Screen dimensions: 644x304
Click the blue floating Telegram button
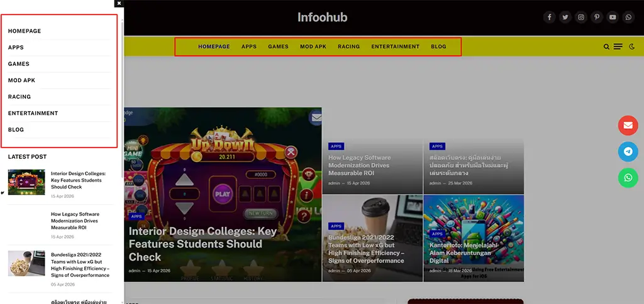[x=628, y=152]
